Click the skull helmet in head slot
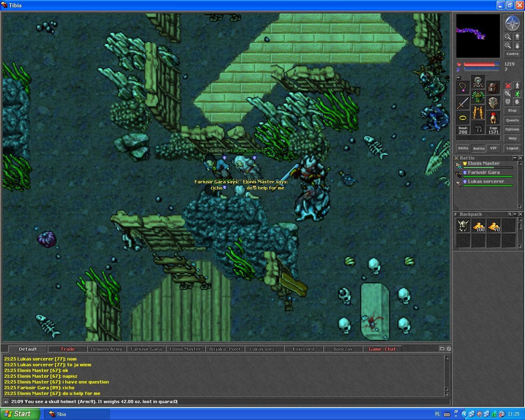Screen dimensions: 525x420 478,82
